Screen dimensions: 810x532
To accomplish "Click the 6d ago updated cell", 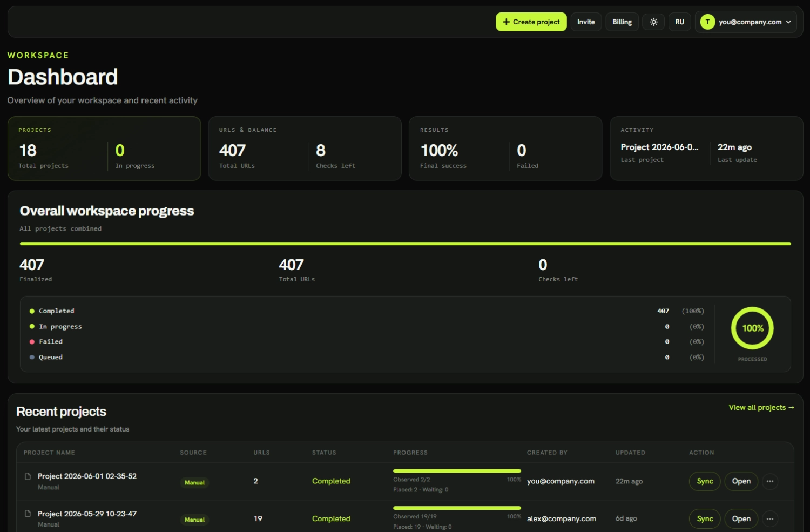I will tap(626, 518).
